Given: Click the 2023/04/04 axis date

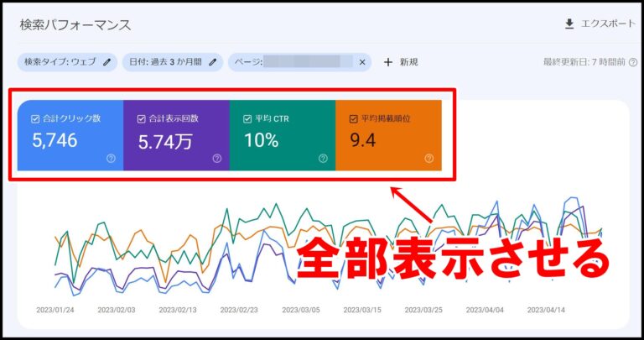Looking at the screenshot, I should [485, 310].
